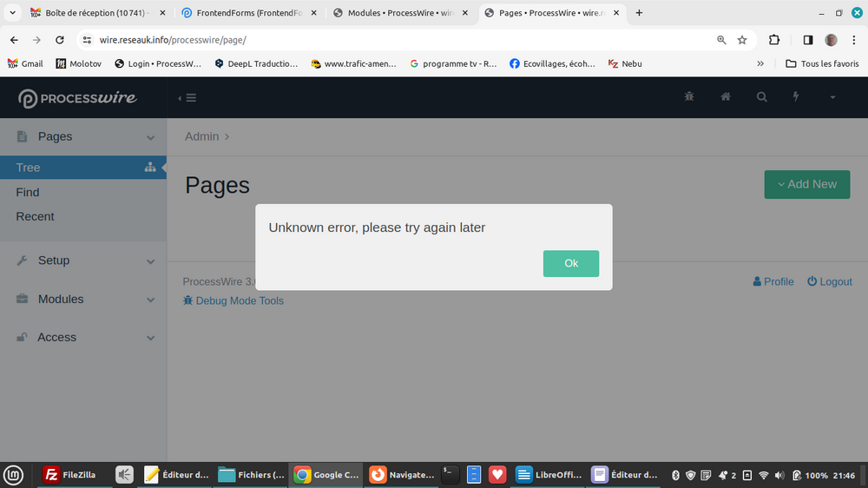Open the Wi-Fi network tray icon
Screen dimensions: 868x488
point(763,475)
